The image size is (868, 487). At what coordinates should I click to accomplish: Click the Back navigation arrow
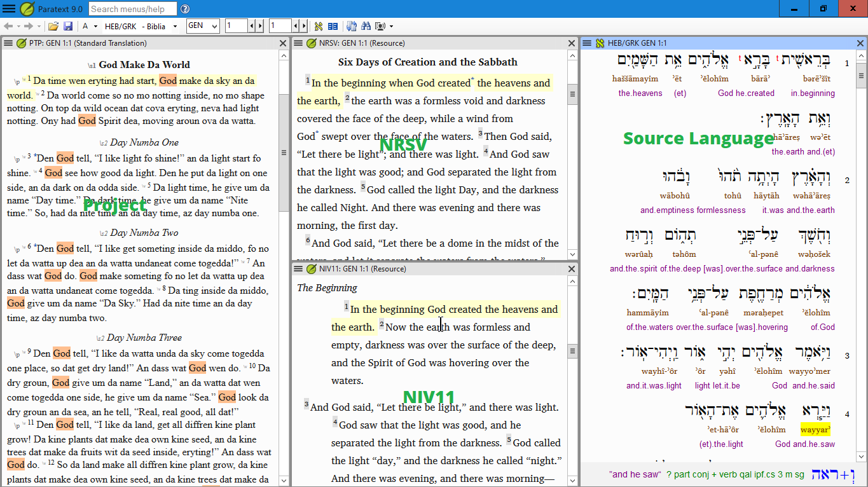(8, 26)
